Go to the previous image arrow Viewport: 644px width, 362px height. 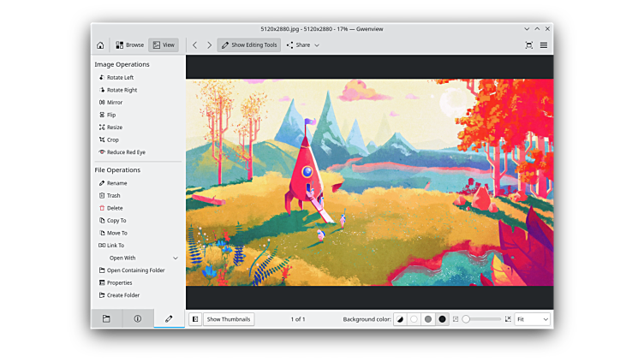tap(194, 45)
